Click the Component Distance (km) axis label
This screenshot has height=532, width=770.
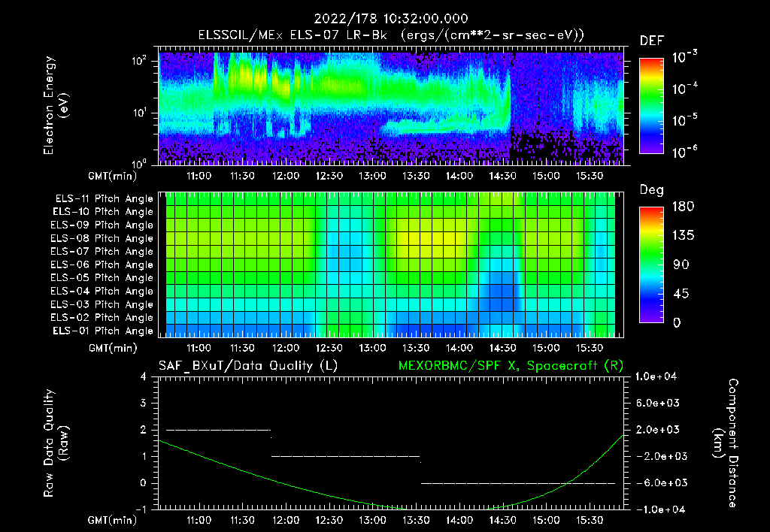click(x=726, y=443)
